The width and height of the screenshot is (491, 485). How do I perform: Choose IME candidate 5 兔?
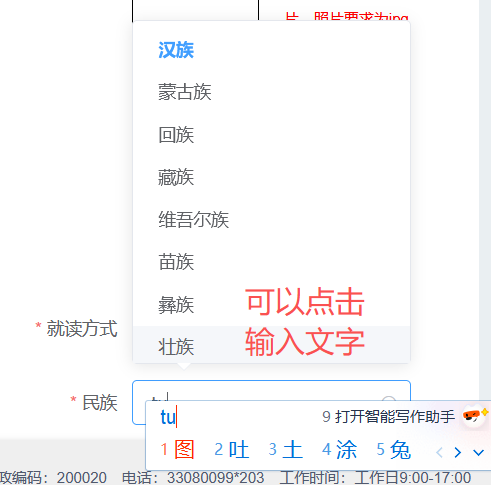click(x=394, y=449)
